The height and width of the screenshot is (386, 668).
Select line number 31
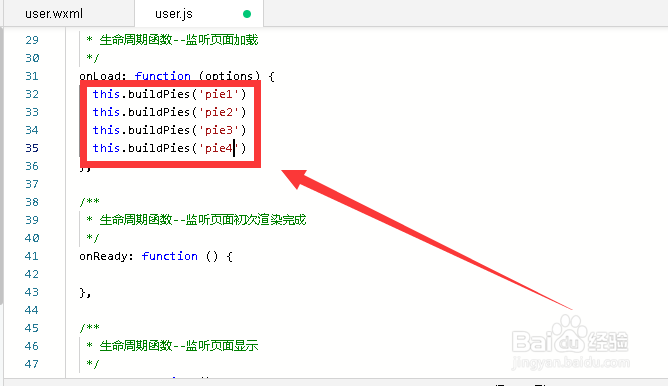[32, 76]
